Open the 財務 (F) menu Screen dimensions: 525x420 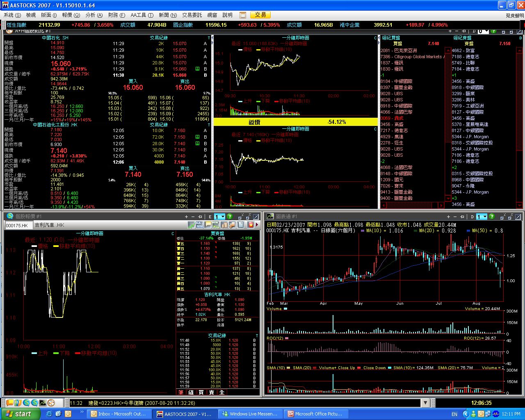coord(116,15)
